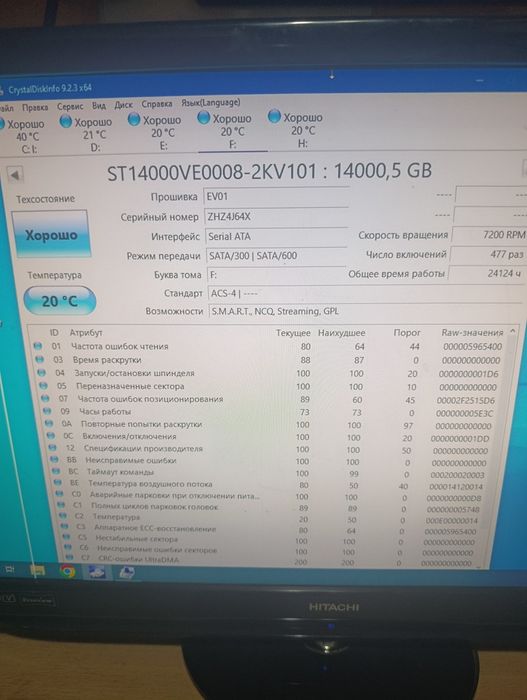The height and width of the screenshot is (700, 527).
Task: Click transfer mode field SATA/300 | SATA/600
Action: (277, 256)
